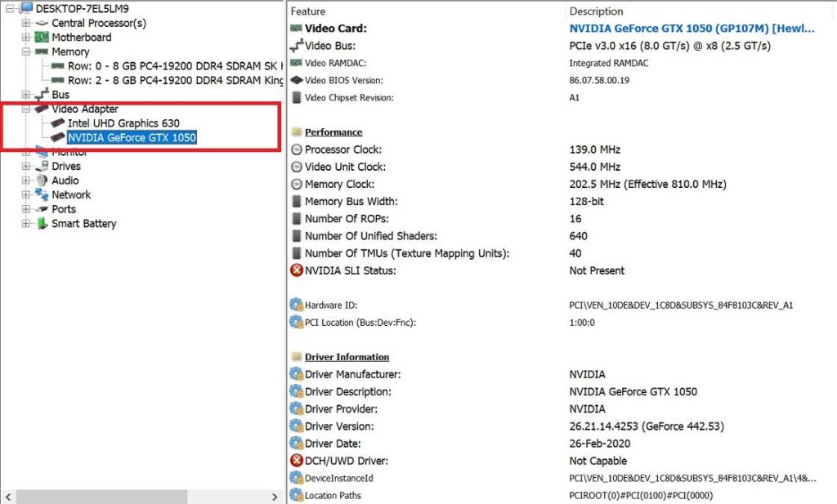Select Intel UHD Graphics 630 in tree
837x504 pixels.
pos(123,123)
